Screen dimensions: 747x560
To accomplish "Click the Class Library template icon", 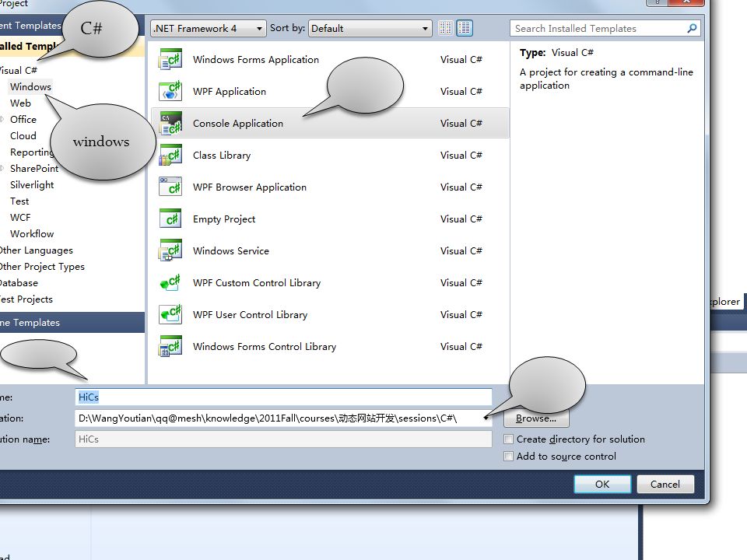I will [x=170, y=155].
